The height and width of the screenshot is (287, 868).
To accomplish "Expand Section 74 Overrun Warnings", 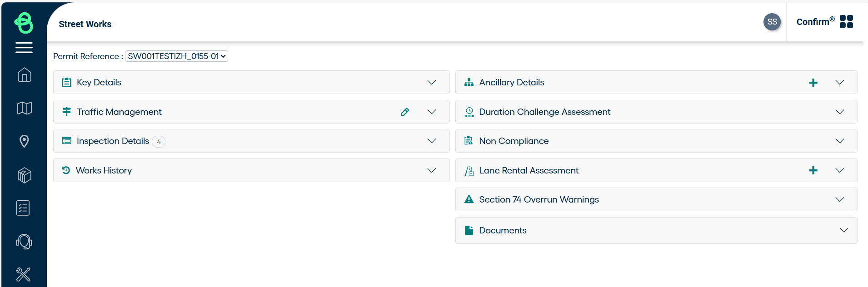I will coord(839,199).
